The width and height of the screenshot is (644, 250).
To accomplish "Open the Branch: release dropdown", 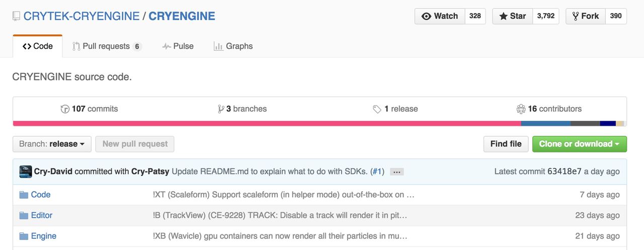I will click(x=52, y=144).
